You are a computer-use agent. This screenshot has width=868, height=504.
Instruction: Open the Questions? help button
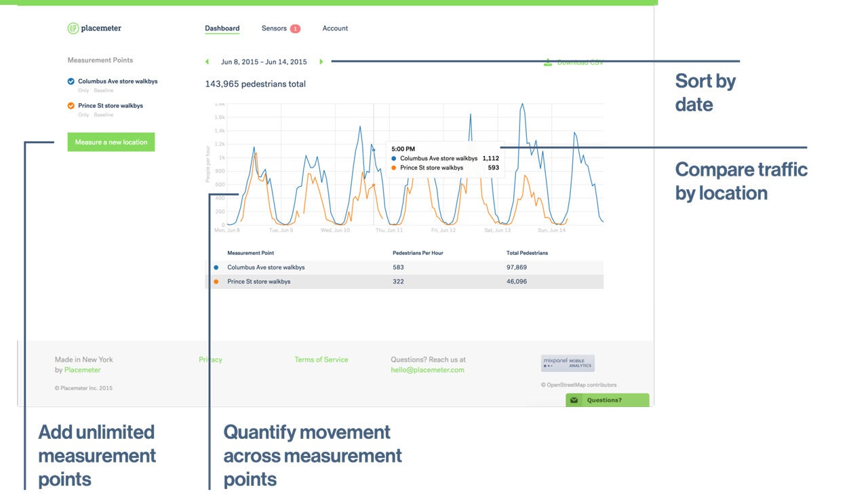(x=608, y=400)
